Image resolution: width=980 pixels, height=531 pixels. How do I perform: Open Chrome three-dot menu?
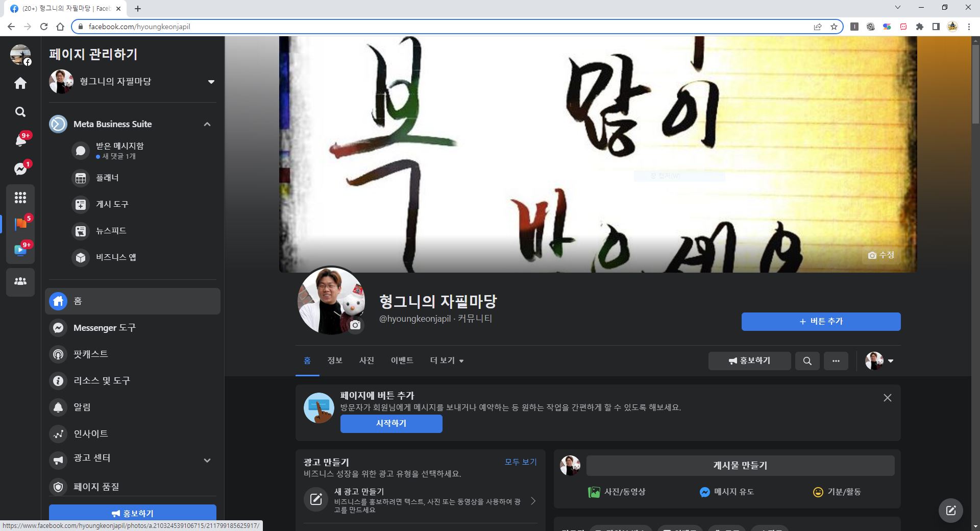[969, 27]
